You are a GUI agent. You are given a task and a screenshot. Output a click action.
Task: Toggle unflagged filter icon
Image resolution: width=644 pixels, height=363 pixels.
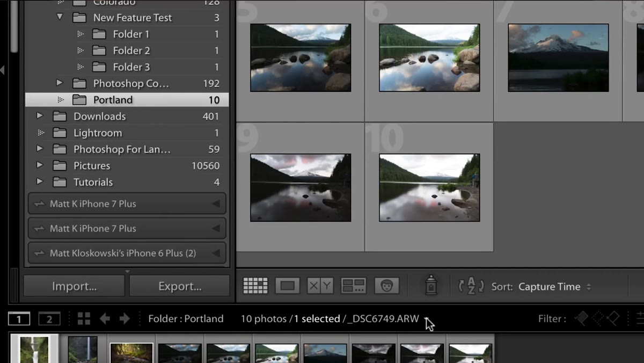pyautogui.click(x=597, y=319)
